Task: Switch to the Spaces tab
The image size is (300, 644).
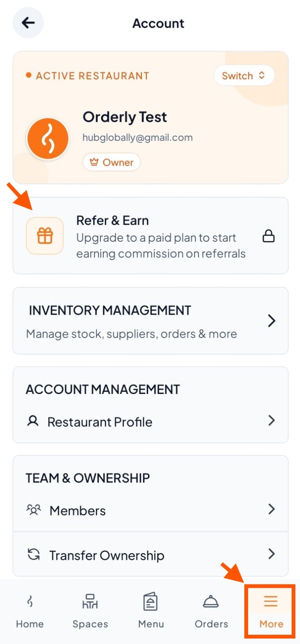Action: pos(90,611)
